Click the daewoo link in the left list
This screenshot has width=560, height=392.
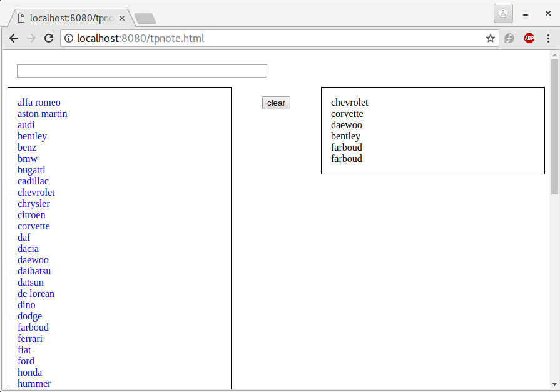(x=33, y=260)
